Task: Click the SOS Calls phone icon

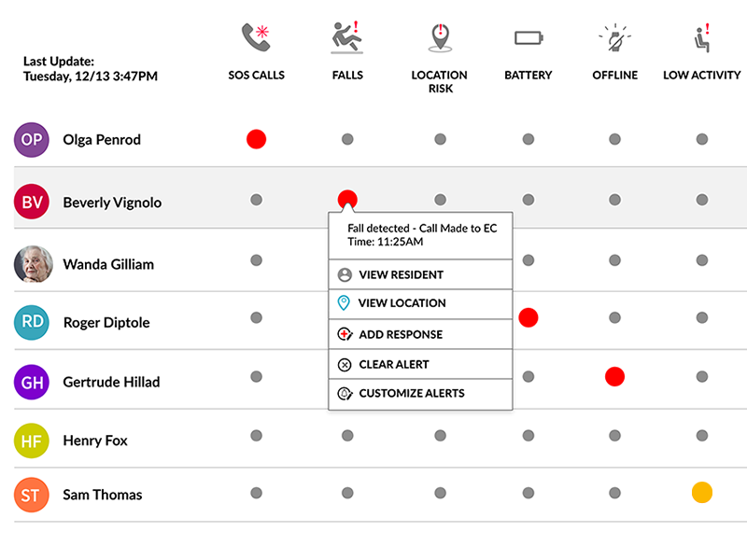Action: [x=256, y=37]
